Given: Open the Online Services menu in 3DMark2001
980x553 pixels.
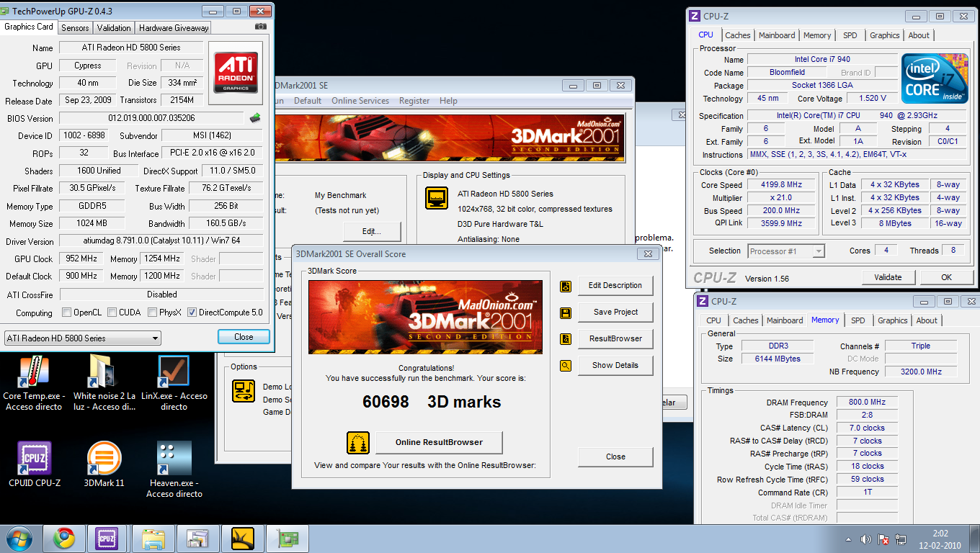Looking at the screenshot, I should click(x=360, y=101).
